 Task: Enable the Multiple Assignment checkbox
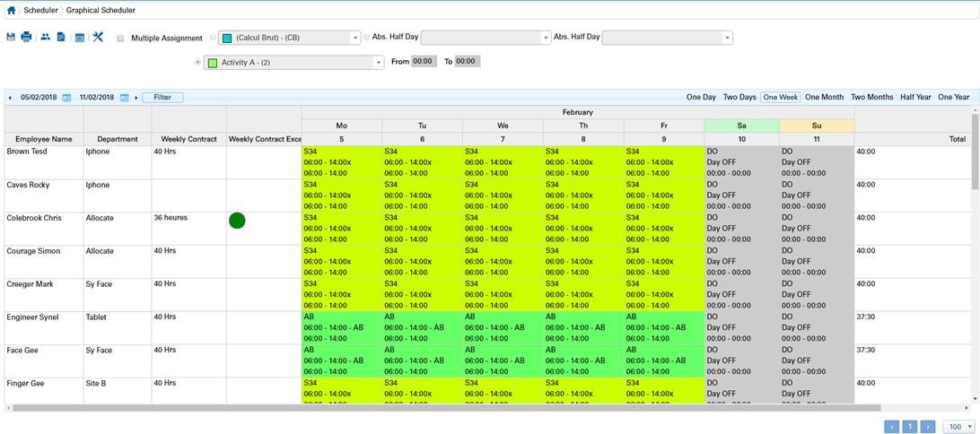(121, 39)
